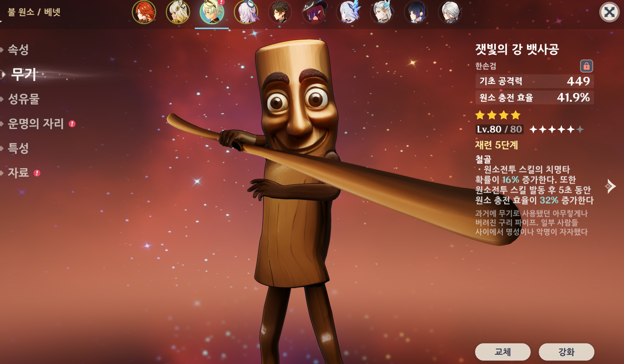Click the 한손검 weapon type label
The height and width of the screenshot is (364, 624).
pyautogui.click(x=486, y=66)
